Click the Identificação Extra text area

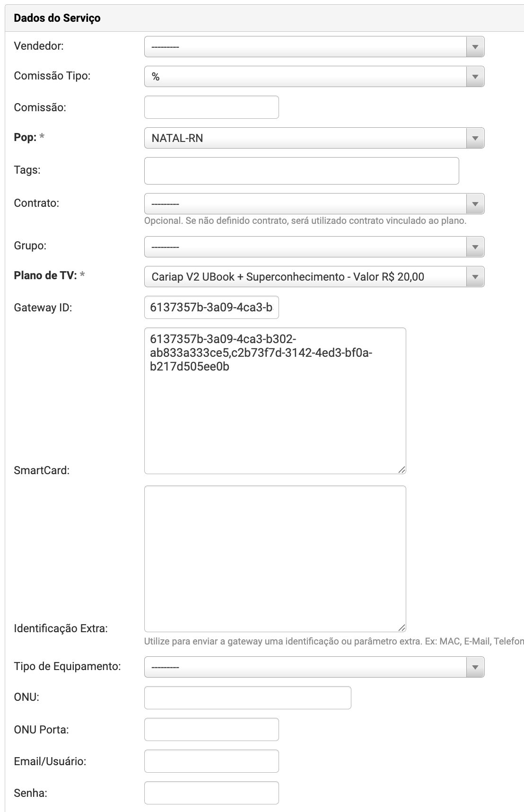tap(275, 559)
